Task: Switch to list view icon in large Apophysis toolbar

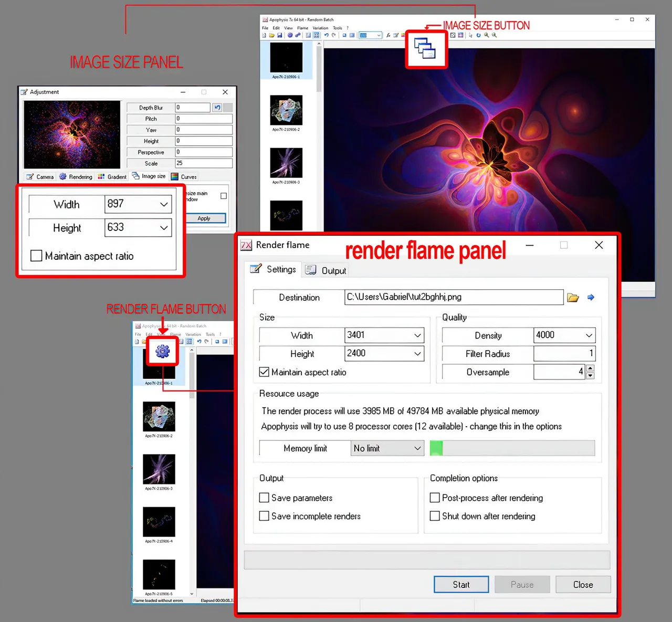Action: (308, 35)
